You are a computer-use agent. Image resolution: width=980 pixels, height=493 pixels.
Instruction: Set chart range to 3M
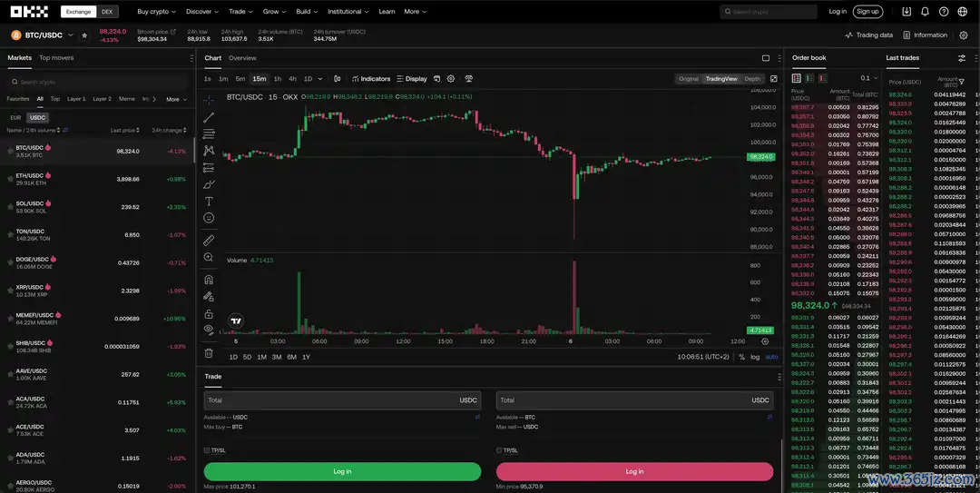pos(276,357)
